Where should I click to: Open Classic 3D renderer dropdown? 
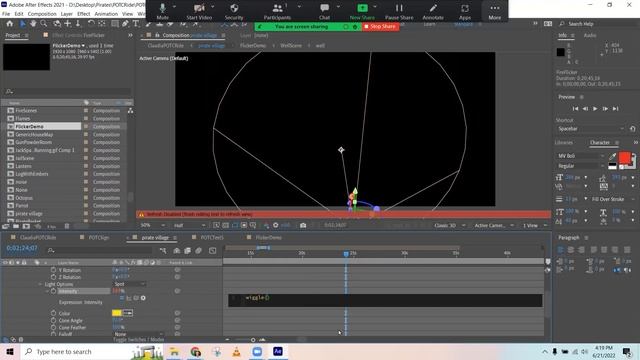click(450, 225)
